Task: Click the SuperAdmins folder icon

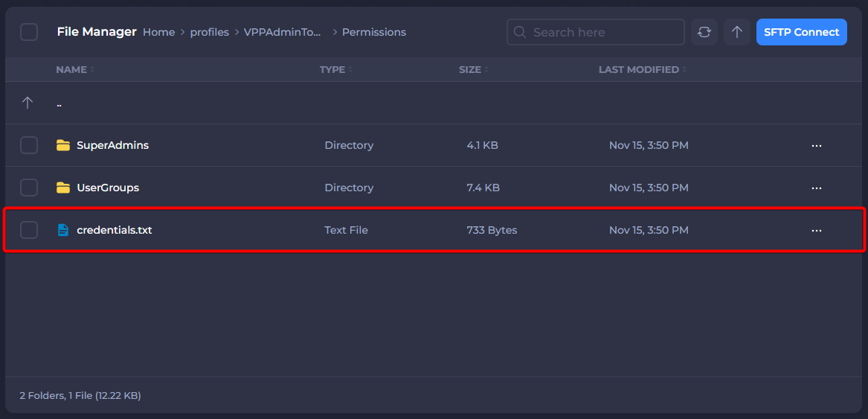Action: [63, 145]
